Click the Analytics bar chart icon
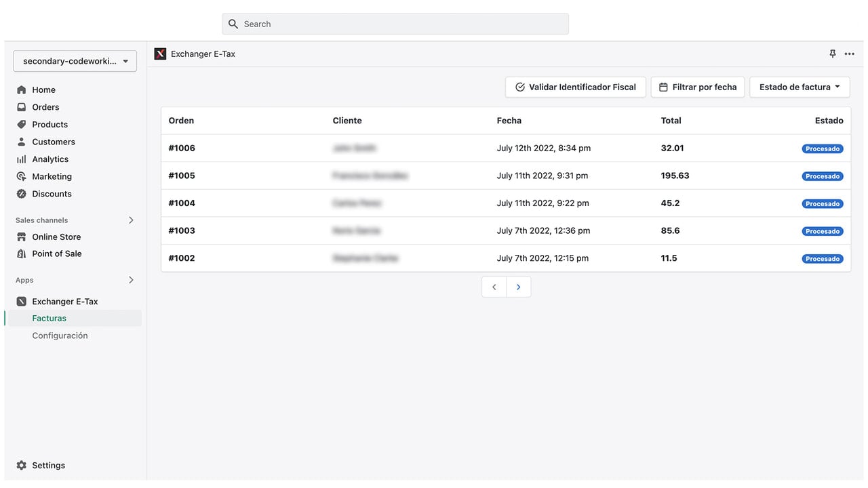Image resolution: width=868 pixels, height=488 pixels. pyautogui.click(x=22, y=159)
